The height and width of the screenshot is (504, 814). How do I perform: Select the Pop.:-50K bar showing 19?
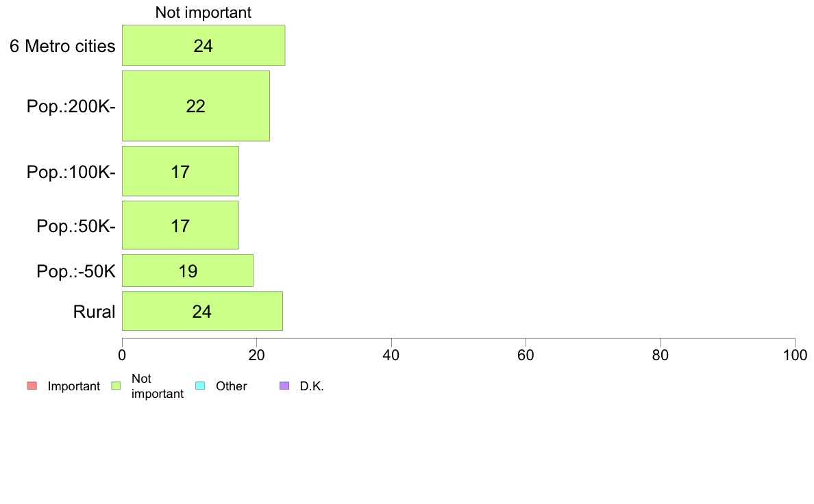(188, 270)
